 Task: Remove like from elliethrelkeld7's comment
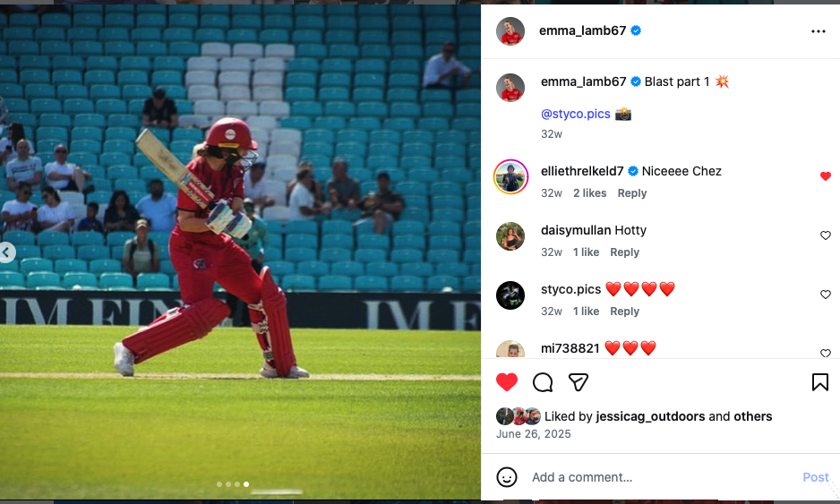[x=826, y=176]
